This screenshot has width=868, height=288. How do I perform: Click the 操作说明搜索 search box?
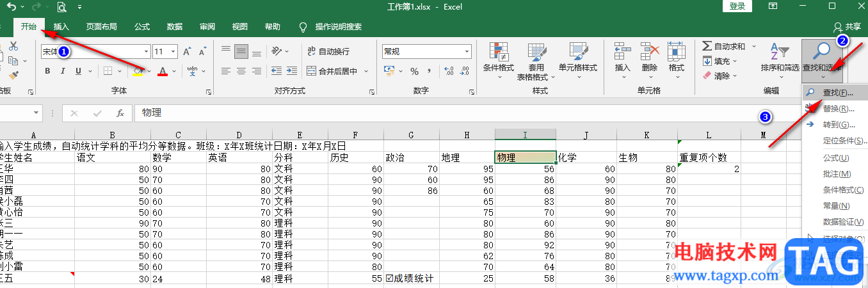coord(331,27)
